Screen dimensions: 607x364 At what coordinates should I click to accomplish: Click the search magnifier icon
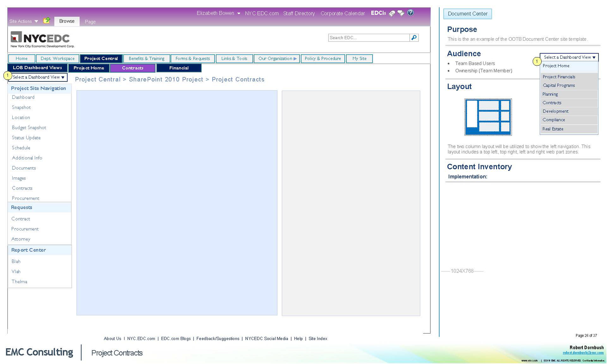tap(414, 38)
